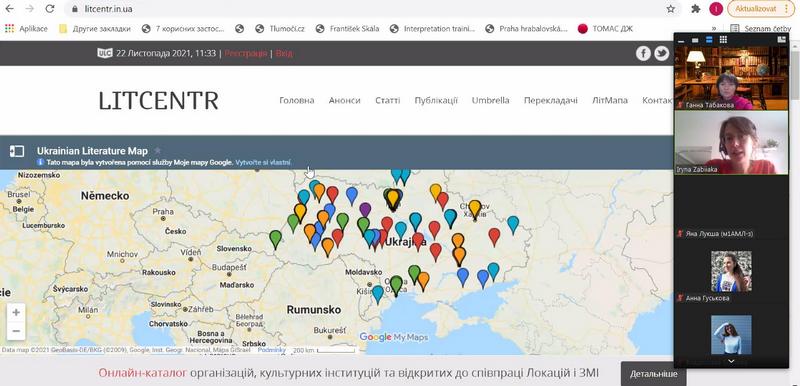The height and width of the screenshot is (386, 800).
Task: Click the map zoom out minus button
Action: [16, 331]
